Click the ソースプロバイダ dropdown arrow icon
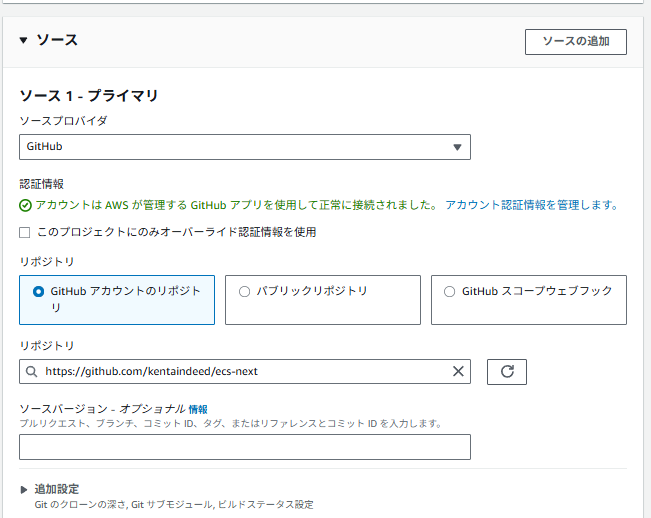This screenshot has width=651, height=518. click(457, 147)
